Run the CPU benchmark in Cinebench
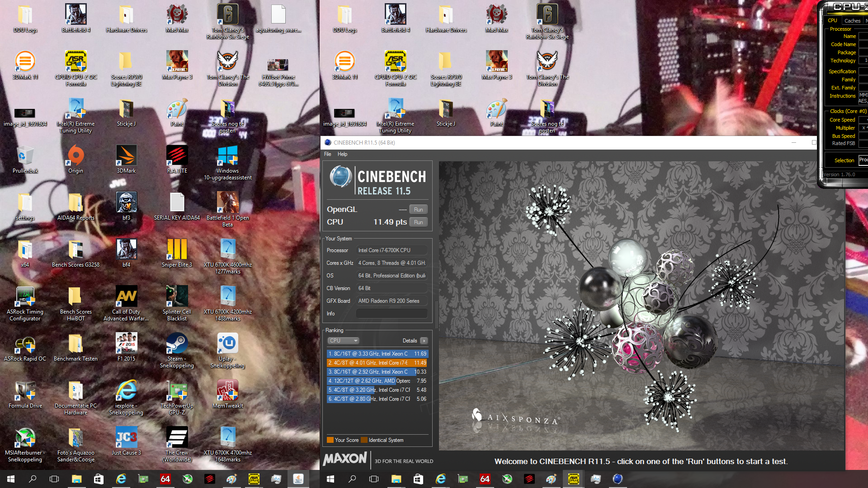Screen dimensions: 868x488 (418, 222)
